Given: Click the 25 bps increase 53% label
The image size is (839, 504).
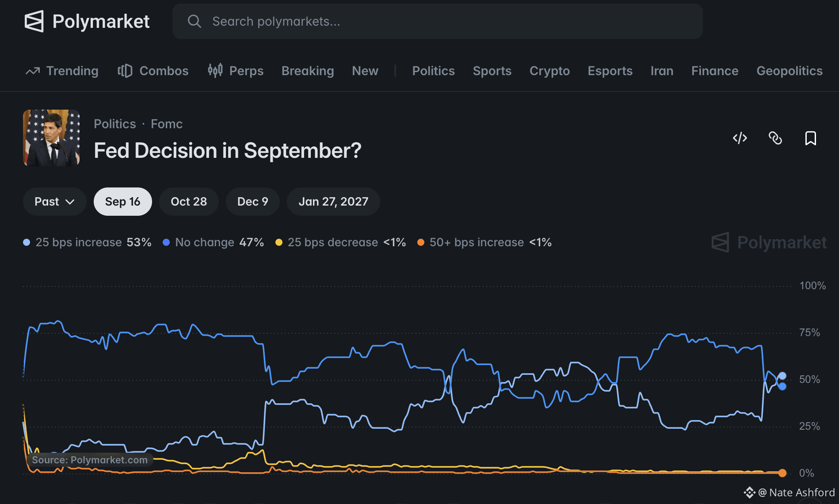Looking at the screenshot, I should click(x=93, y=242).
